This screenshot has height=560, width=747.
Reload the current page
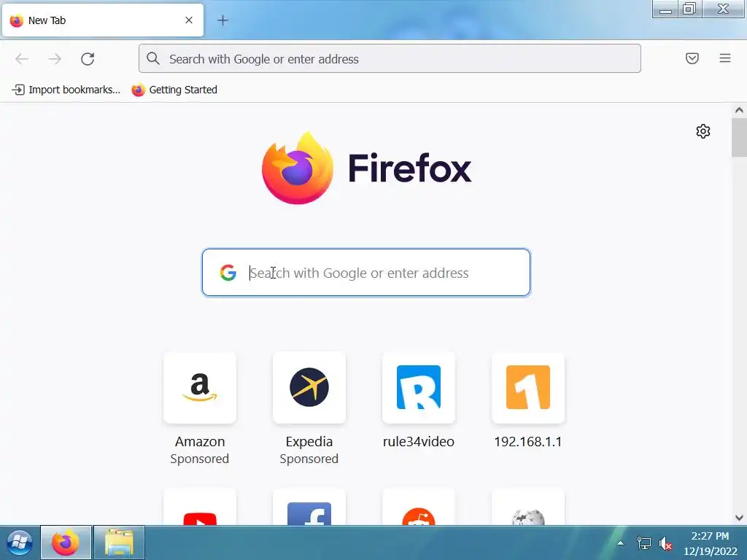coord(88,58)
